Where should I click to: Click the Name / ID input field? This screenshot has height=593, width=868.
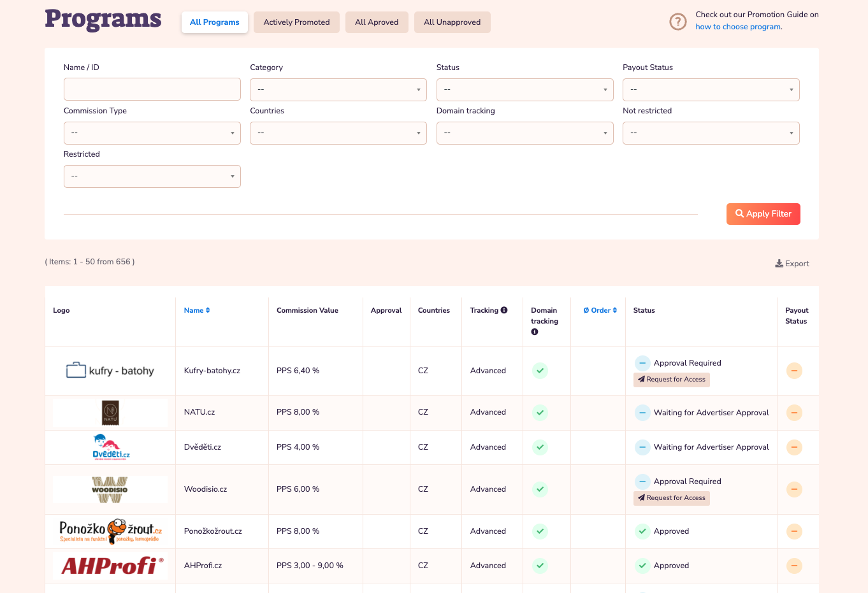(152, 89)
